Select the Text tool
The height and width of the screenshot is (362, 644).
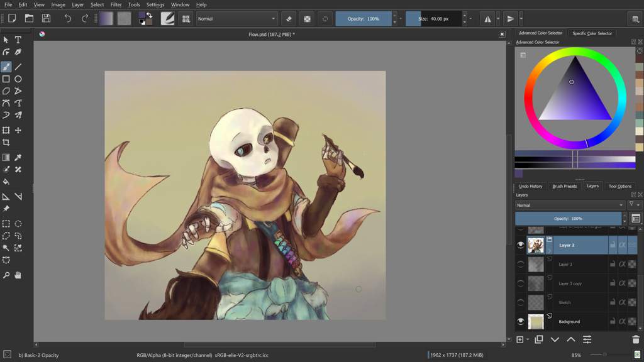click(x=18, y=40)
